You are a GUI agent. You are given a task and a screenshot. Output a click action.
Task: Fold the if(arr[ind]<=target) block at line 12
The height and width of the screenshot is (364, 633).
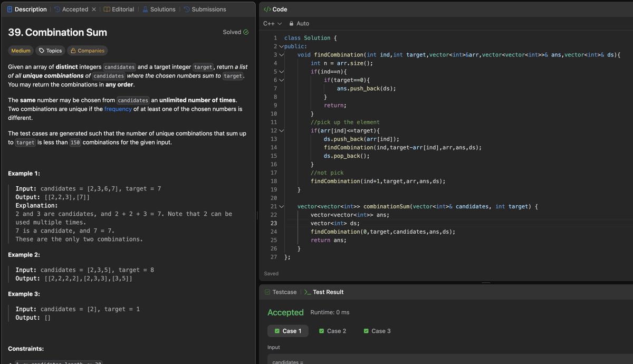tap(282, 131)
